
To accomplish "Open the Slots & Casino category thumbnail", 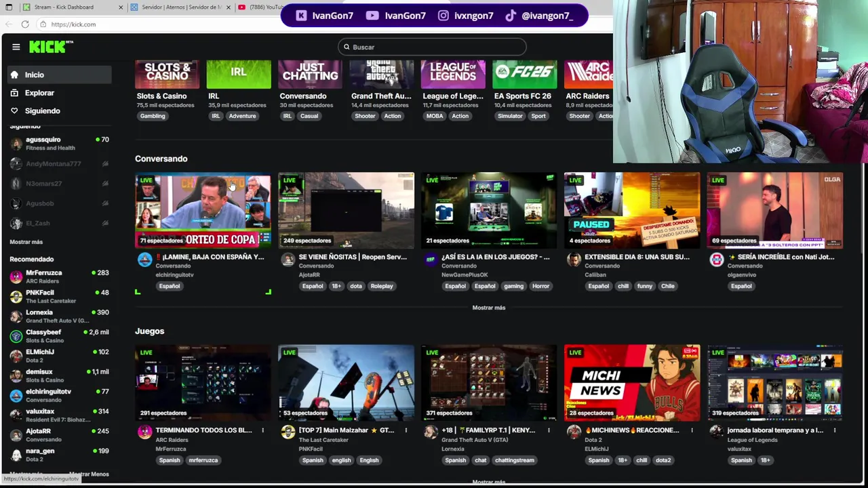I will (167, 75).
